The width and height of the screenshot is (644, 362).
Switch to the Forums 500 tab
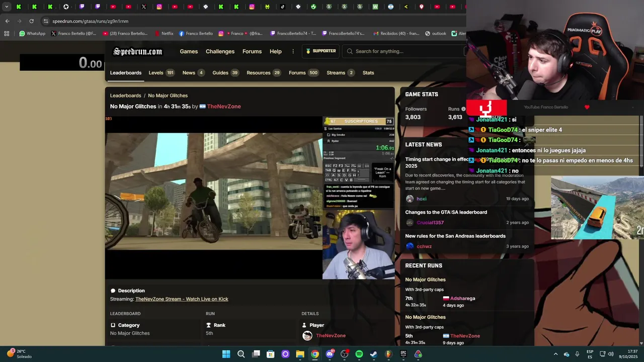click(x=303, y=73)
